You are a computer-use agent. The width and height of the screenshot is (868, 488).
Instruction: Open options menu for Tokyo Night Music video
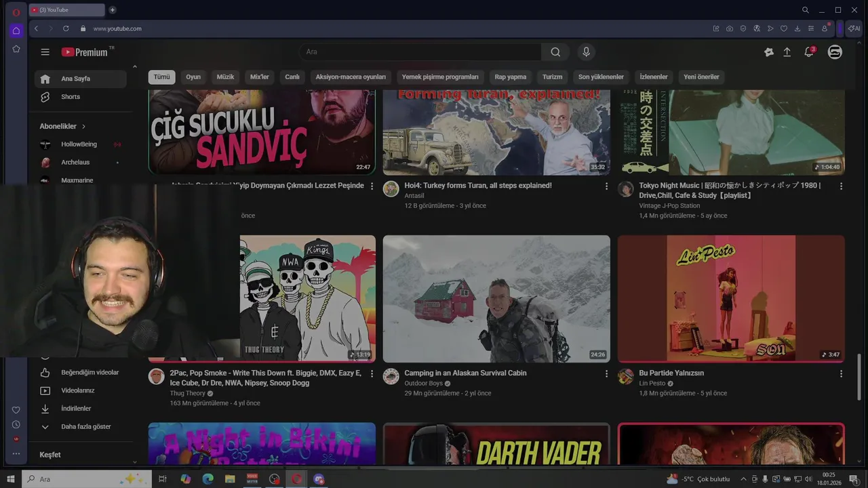click(841, 186)
